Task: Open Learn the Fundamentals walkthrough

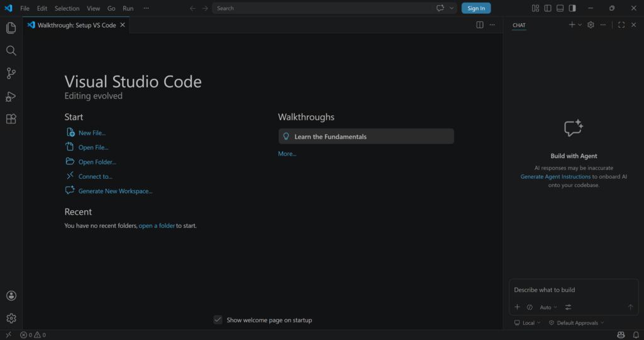Action: pos(366,137)
